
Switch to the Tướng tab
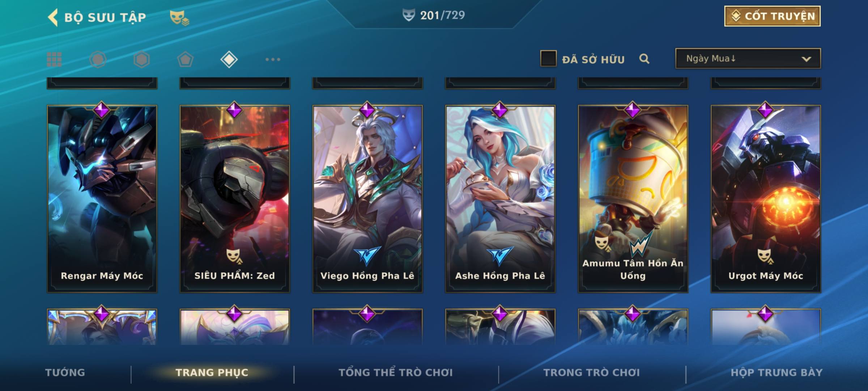click(x=65, y=373)
